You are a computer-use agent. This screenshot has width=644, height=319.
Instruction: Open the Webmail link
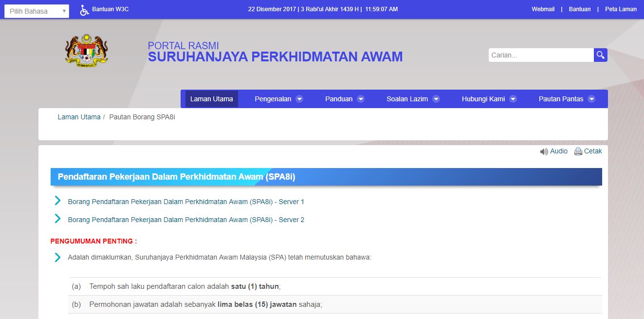(543, 9)
